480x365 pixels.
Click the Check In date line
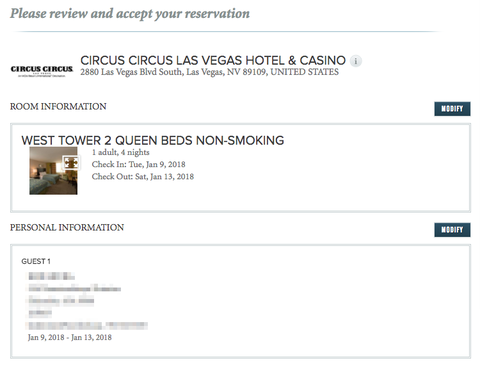tap(138, 164)
